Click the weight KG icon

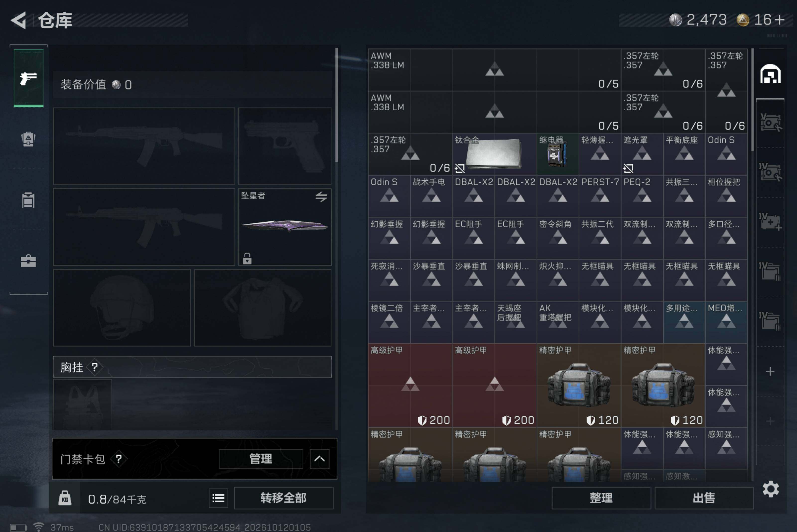pos(65,498)
